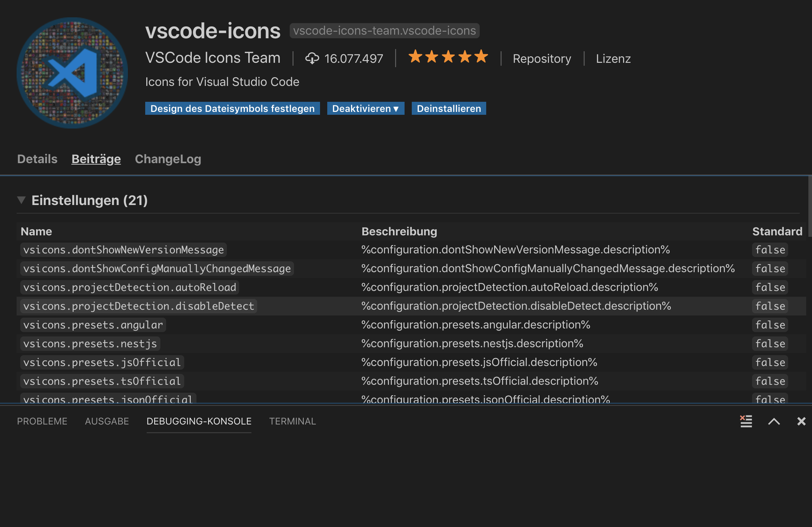
Task: Click the five-star rating
Action: pos(448,57)
